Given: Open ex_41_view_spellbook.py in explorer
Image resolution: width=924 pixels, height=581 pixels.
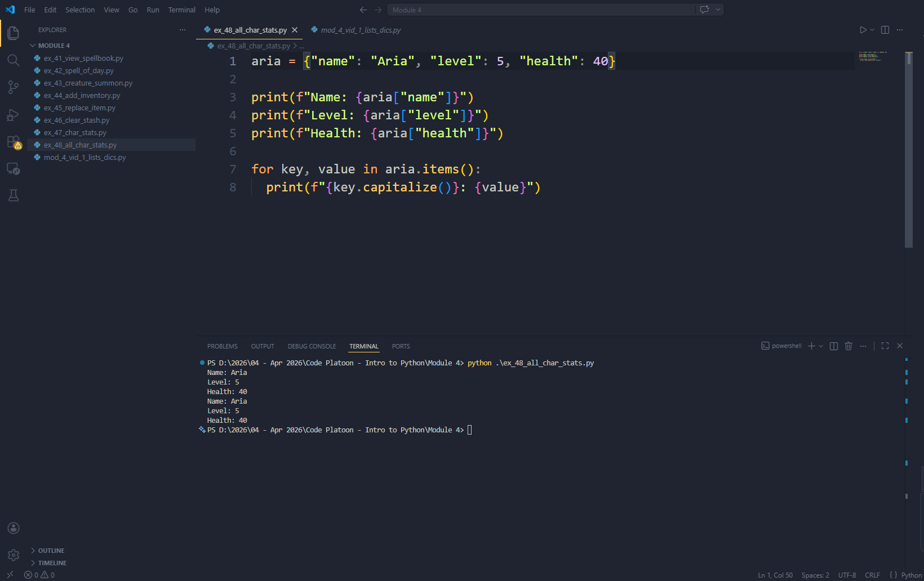Looking at the screenshot, I should click(112, 58).
